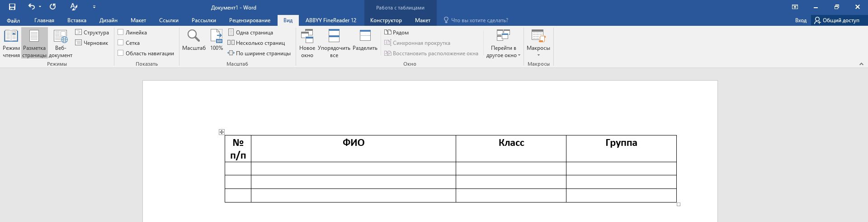Screen dimensions: 868x222
Task: Open Ribbon Display Options icon
Action: click(795, 7)
